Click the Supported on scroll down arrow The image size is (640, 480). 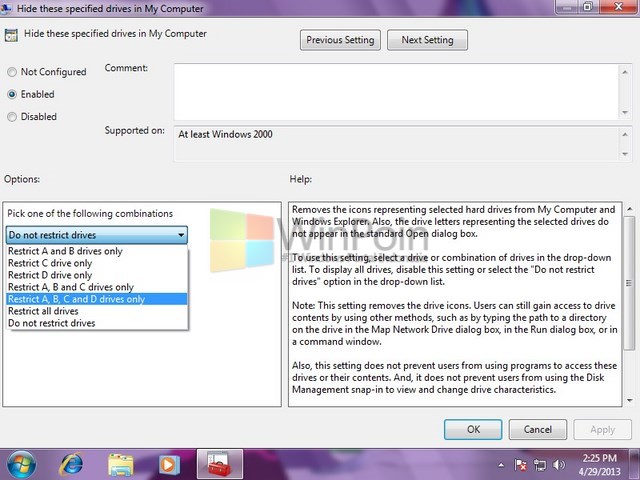click(x=625, y=154)
